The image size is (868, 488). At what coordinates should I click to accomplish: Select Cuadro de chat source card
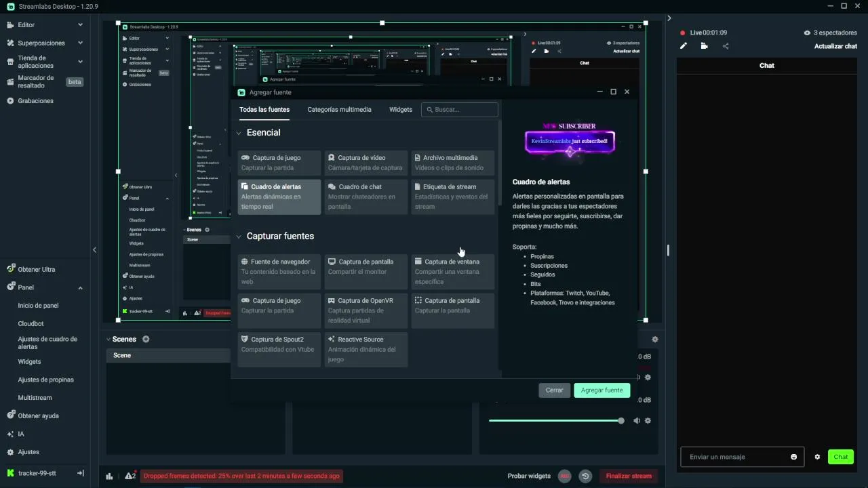[x=366, y=197]
